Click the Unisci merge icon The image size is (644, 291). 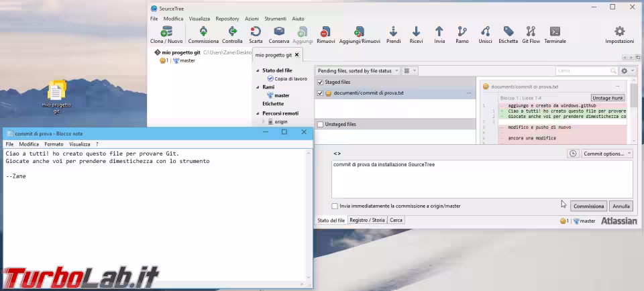(485, 32)
